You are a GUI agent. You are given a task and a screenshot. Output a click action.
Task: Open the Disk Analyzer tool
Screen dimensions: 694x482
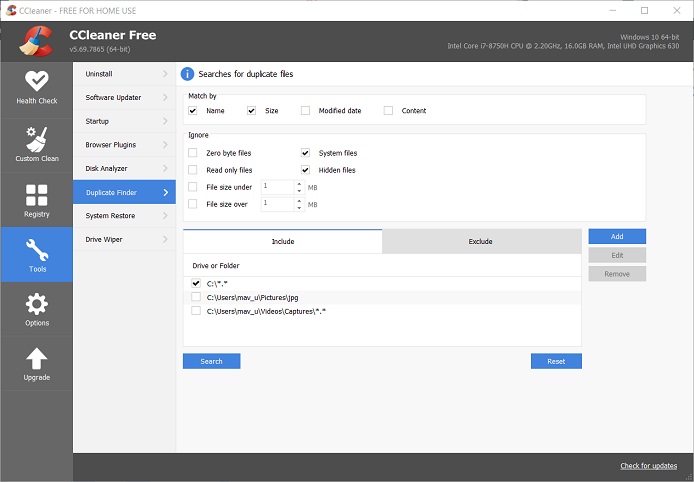124,169
